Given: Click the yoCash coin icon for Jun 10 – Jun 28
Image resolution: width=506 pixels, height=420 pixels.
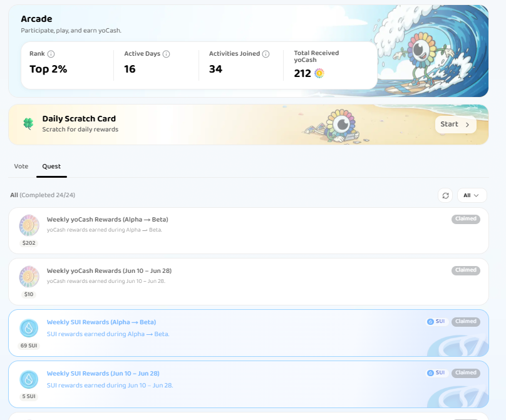Looking at the screenshot, I should click(29, 277).
